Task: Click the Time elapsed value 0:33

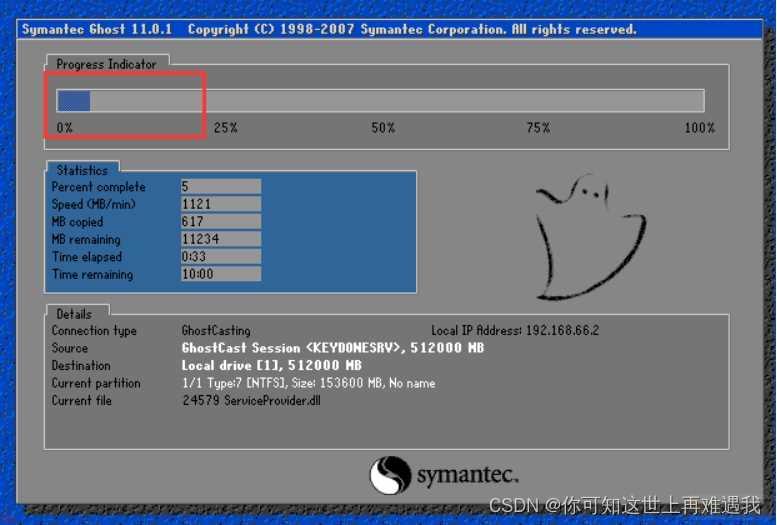Action: (221, 256)
